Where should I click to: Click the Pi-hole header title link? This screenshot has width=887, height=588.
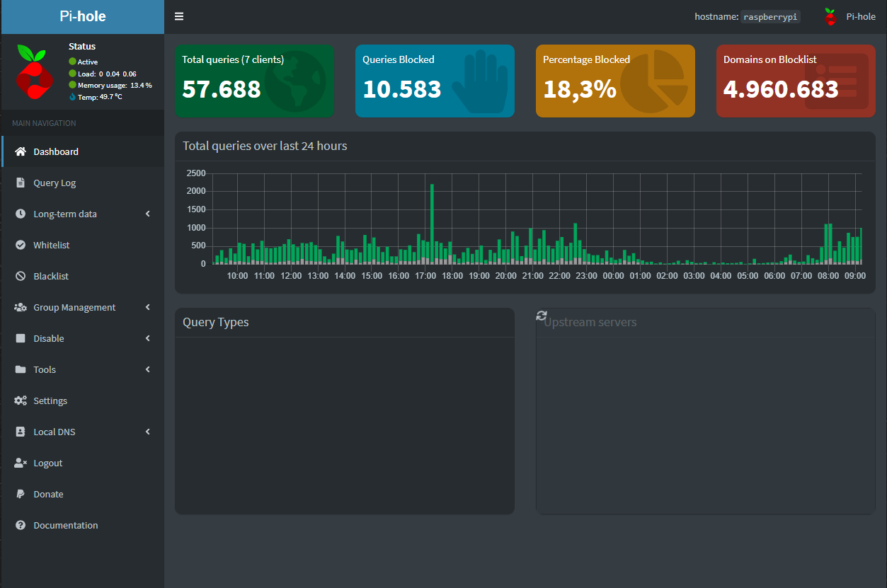point(82,16)
